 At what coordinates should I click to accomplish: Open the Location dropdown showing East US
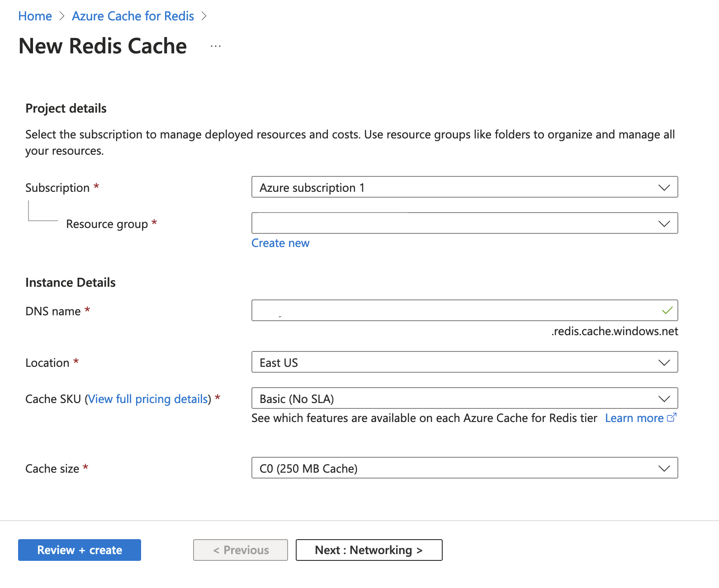pos(464,362)
